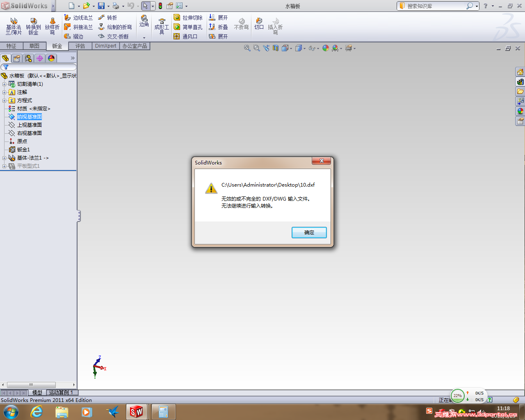Open SolidWorks Resources home icon in task pane
The height and width of the screenshot is (420, 525).
[520, 72]
